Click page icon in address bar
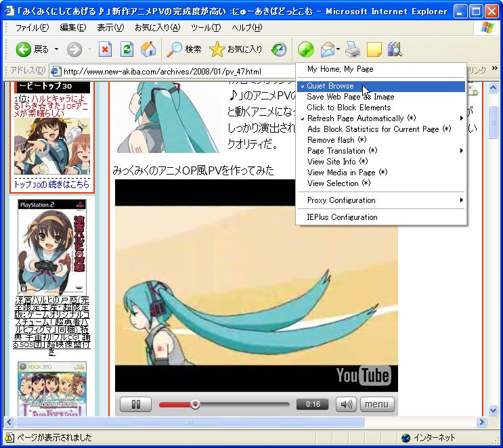 56,71
